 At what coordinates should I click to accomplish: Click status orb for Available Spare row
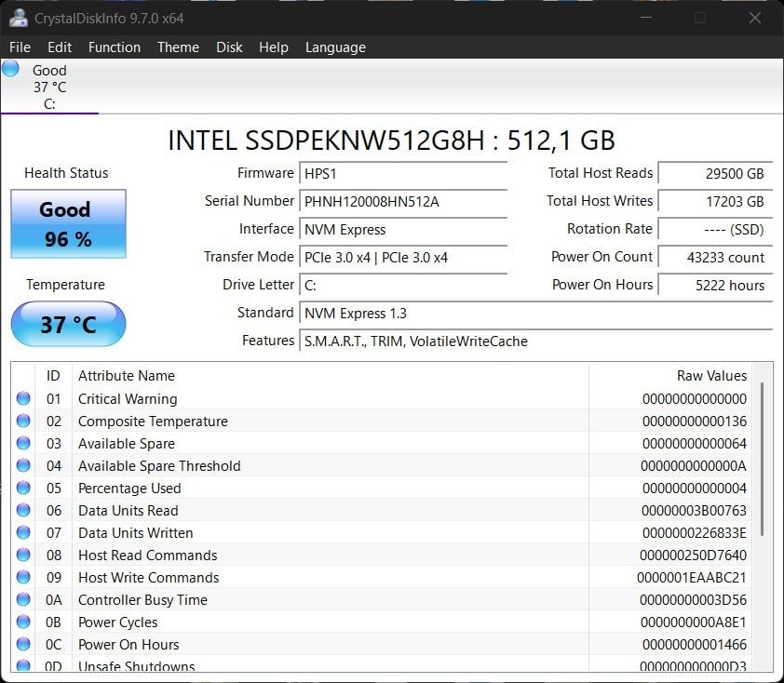23,443
